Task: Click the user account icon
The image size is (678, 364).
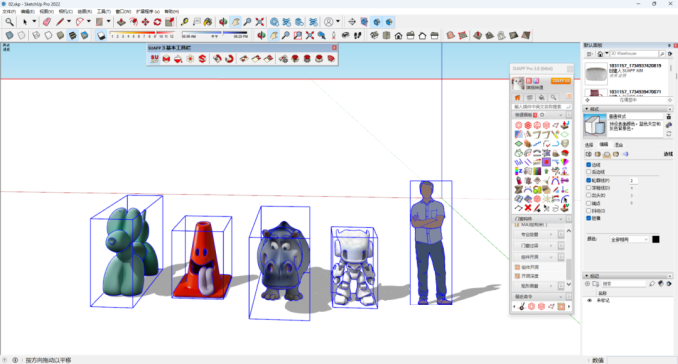Action: [x=329, y=22]
